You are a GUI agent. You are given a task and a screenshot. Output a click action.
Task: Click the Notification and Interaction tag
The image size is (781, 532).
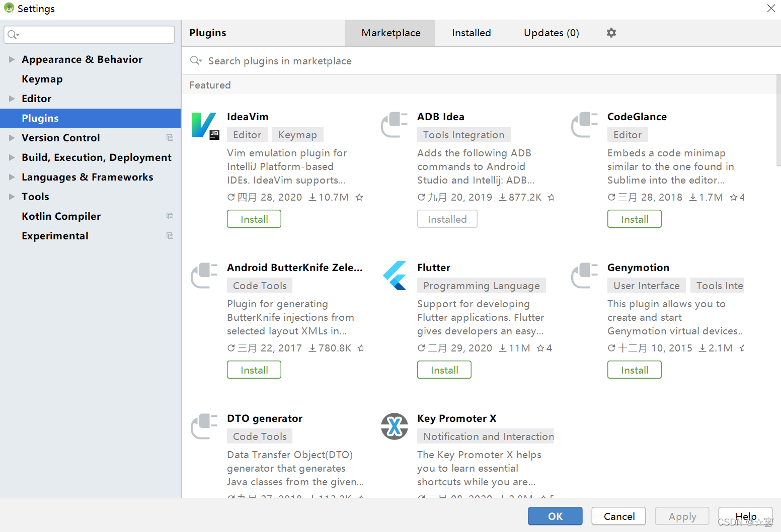486,436
